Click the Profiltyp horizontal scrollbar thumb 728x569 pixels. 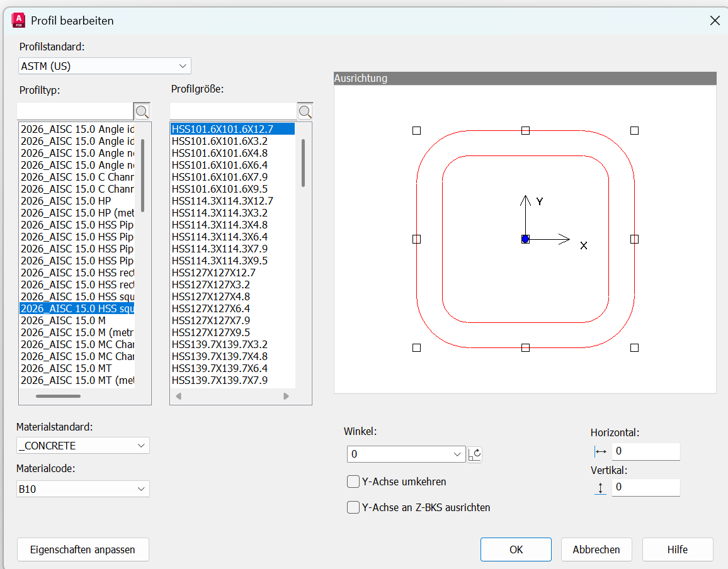point(58,396)
